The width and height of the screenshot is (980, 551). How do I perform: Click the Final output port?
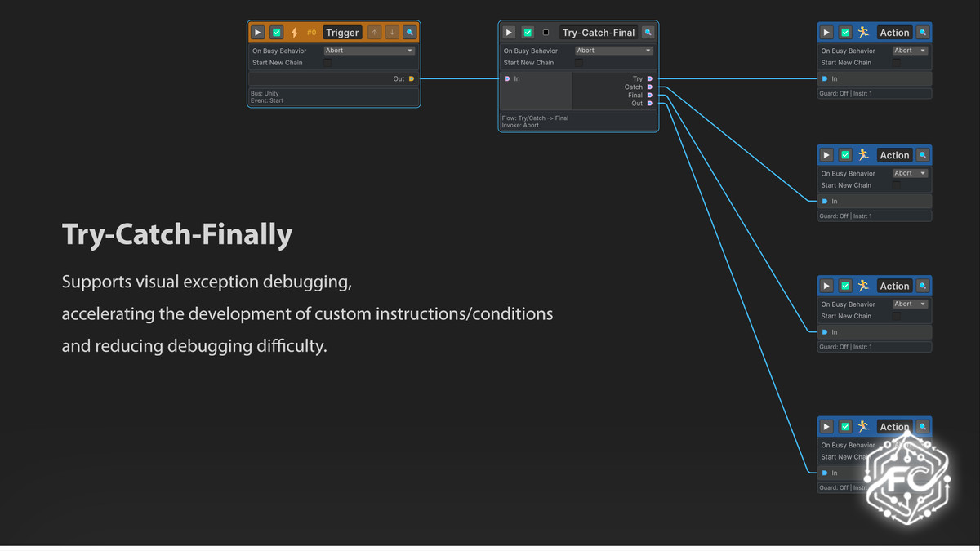point(650,95)
